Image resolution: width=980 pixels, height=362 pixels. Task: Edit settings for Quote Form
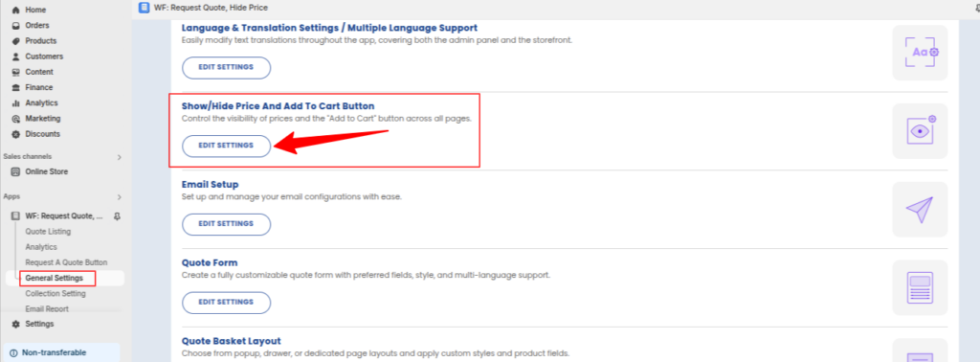(226, 303)
